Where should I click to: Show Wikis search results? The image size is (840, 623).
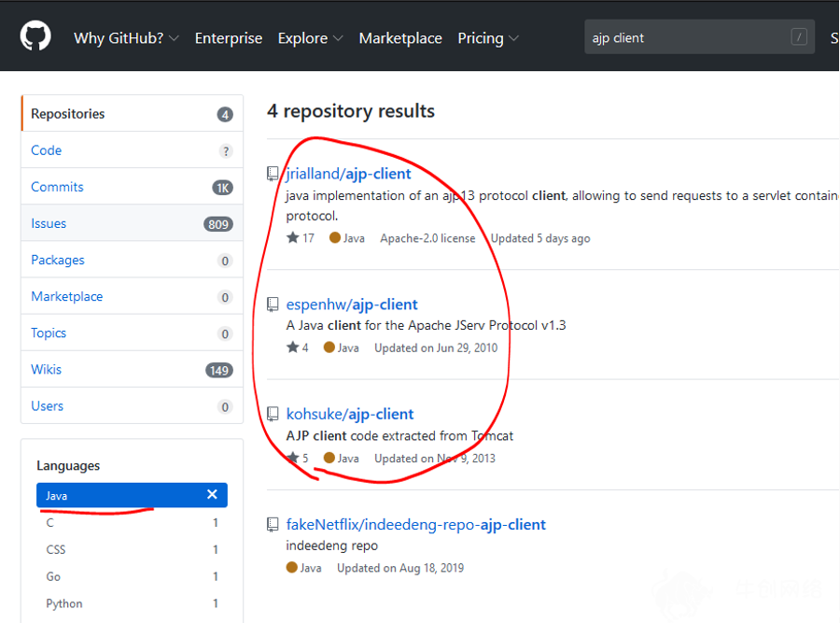(x=132, y=369)
